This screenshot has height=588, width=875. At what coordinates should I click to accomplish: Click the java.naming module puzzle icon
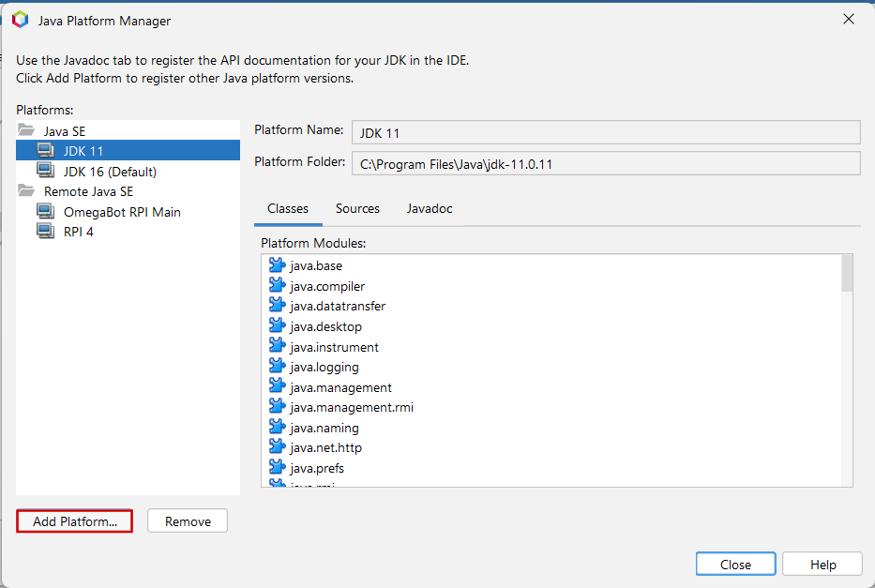coord(278,427)
